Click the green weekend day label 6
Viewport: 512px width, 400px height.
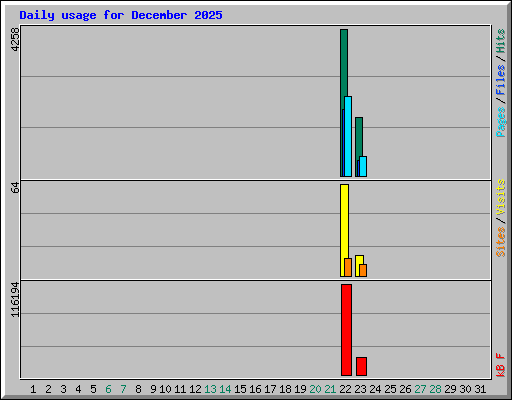click(108, 389)
